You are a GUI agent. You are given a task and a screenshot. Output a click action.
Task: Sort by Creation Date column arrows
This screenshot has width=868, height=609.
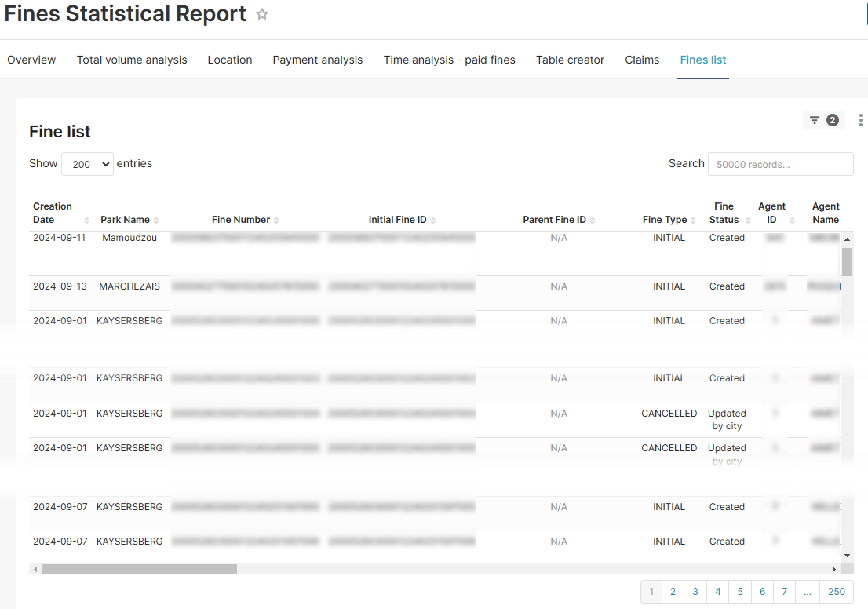click(x=86, y=221)
